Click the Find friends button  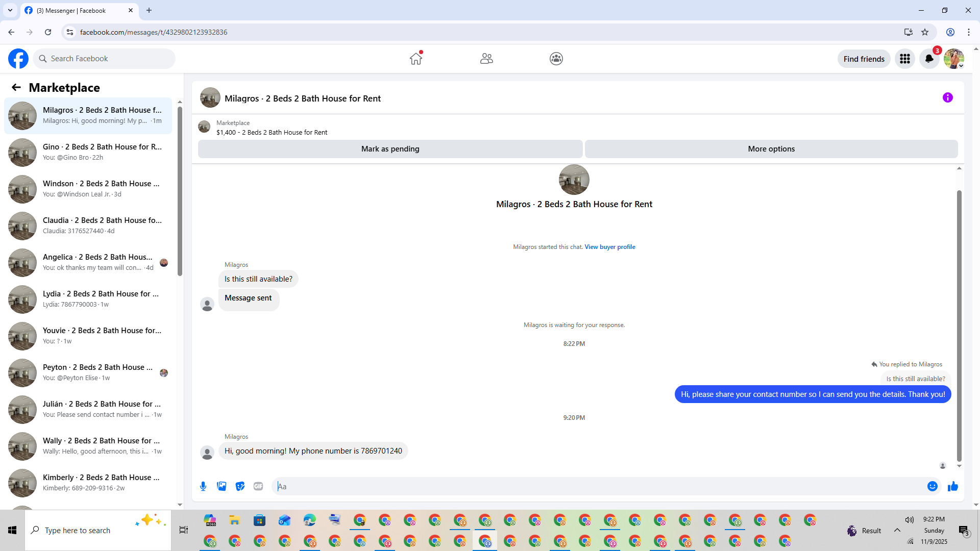click(864, 59)
